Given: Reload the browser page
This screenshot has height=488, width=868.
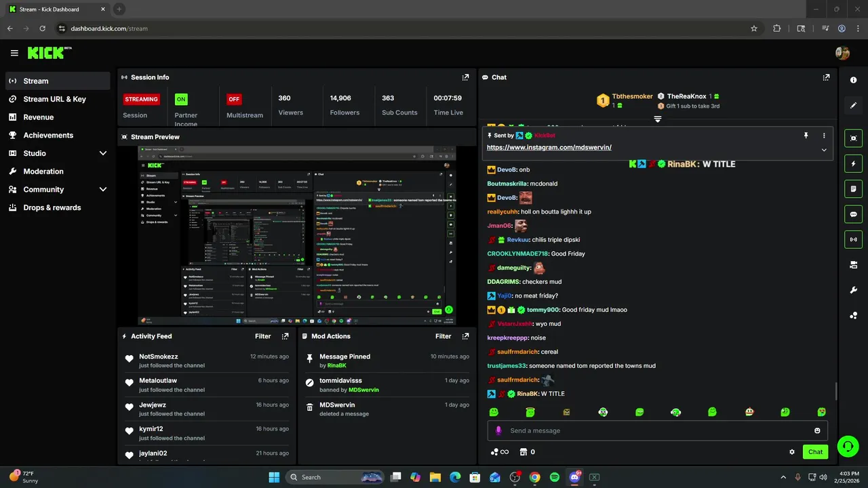Looking at the screenshot, I should (42, 28).
